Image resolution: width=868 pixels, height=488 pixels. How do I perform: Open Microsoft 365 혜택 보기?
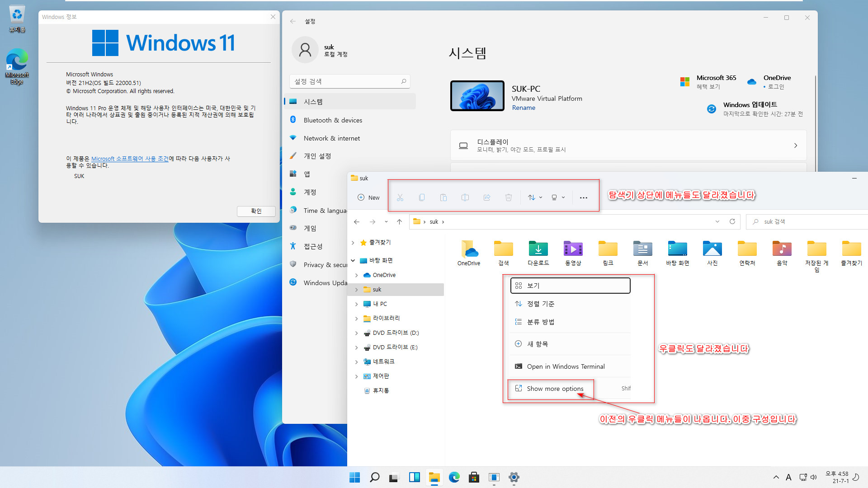pos(708,82)
